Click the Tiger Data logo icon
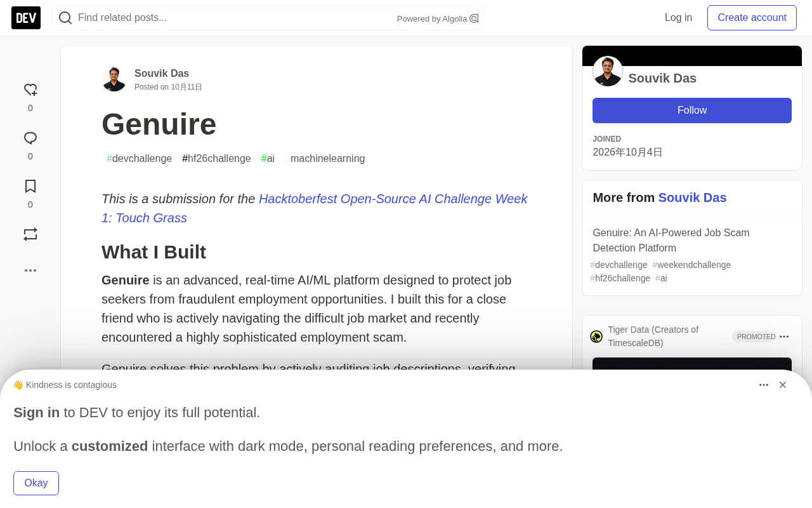812x508 pixels. tap(596, 337)
